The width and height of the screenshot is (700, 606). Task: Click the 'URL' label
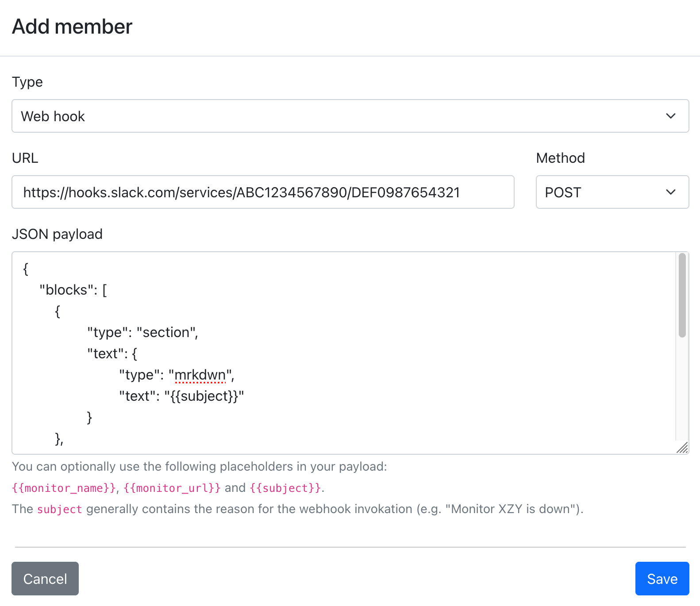25,158
